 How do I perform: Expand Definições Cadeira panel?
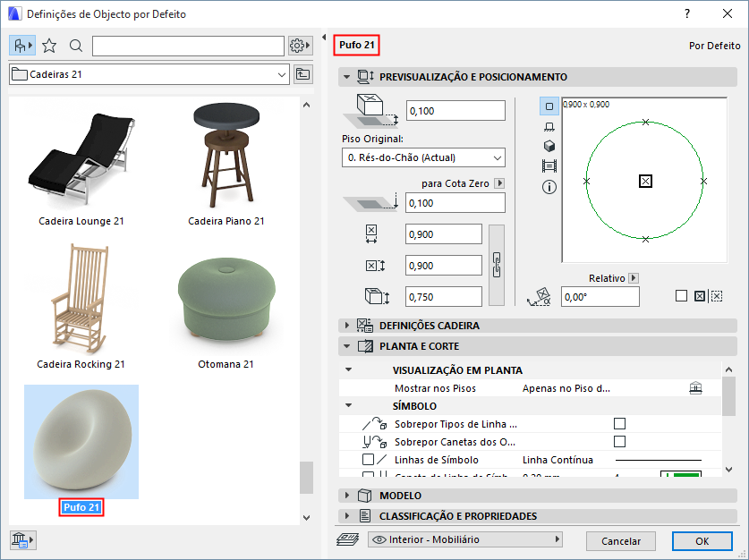click(347, 326)
